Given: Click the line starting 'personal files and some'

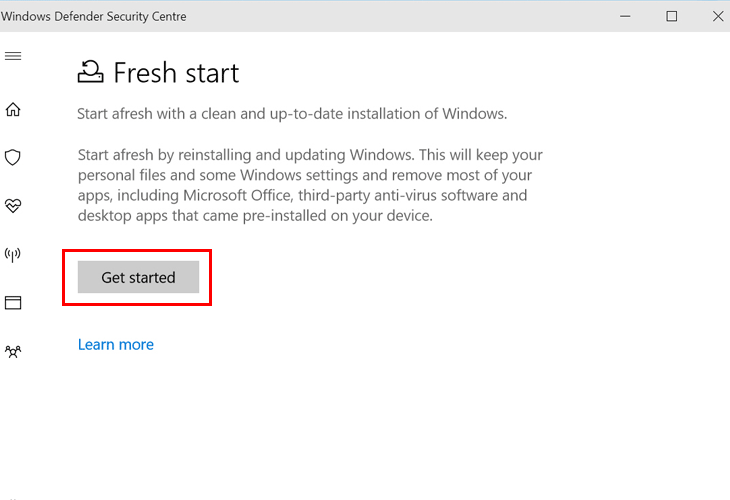Looking at the screenshot, I should (304, 175).
